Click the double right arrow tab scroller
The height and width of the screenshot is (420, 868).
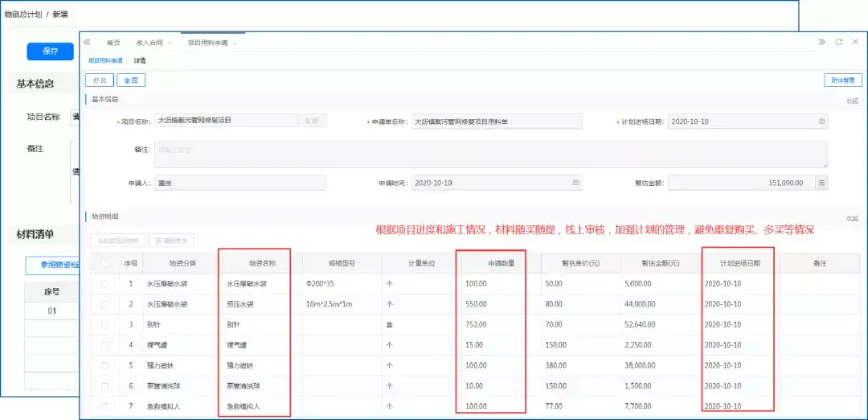click(822, 42)
